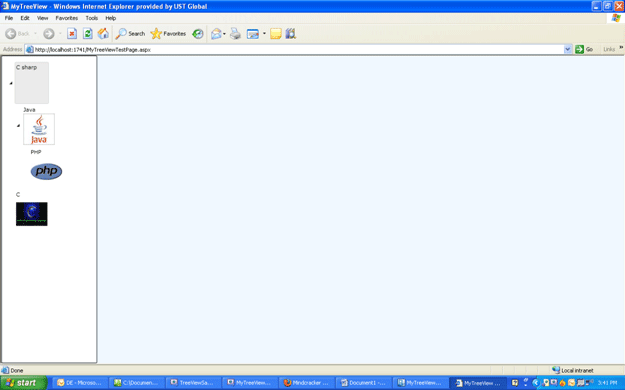Viewport: 625px width, 390px height.
Task: Open the Favorites menu
Action: click(67, 18)
